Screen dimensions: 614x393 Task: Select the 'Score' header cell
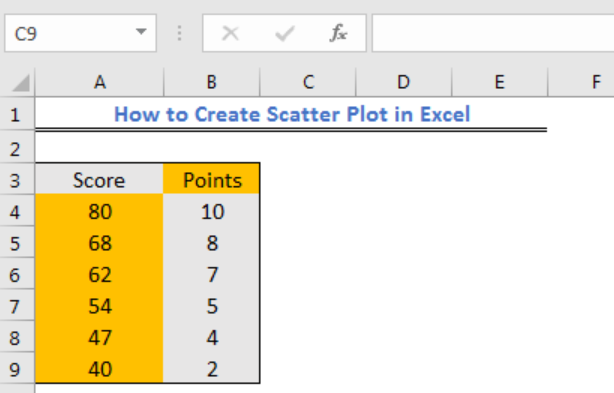pyautogui.click(x=99, y=179)
